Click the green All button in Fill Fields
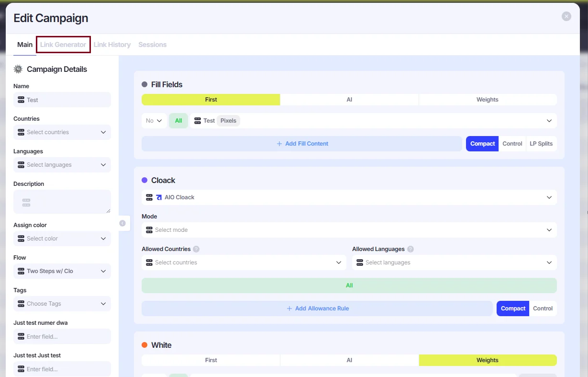This screenshot has width=588, height=377. pos(178,121)
